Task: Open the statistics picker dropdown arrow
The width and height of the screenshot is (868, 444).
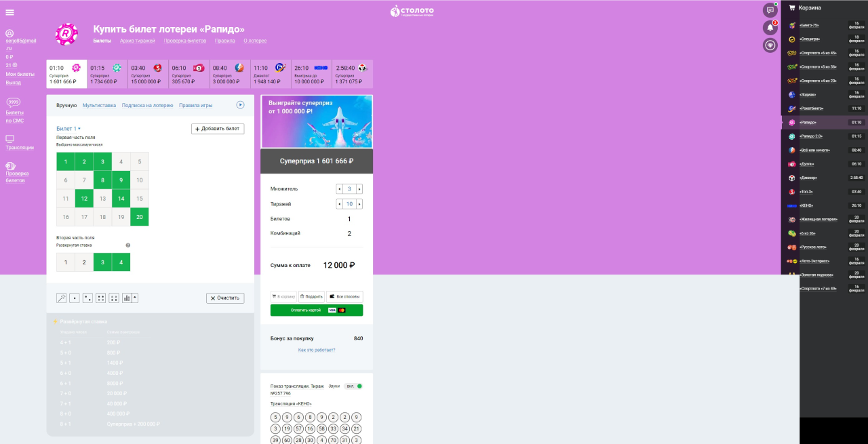Action: click(x=135, y=298)
